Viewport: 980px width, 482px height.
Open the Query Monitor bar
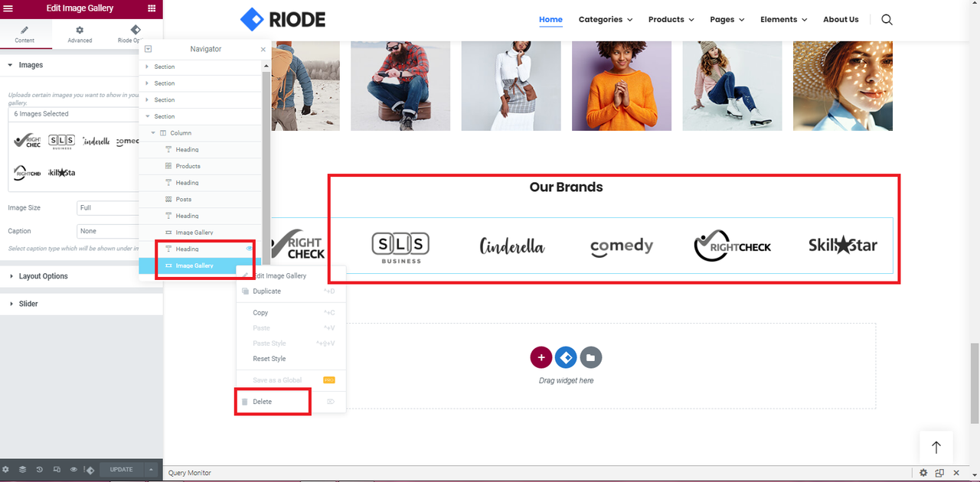pyautogui.click(x=190, y=474)
